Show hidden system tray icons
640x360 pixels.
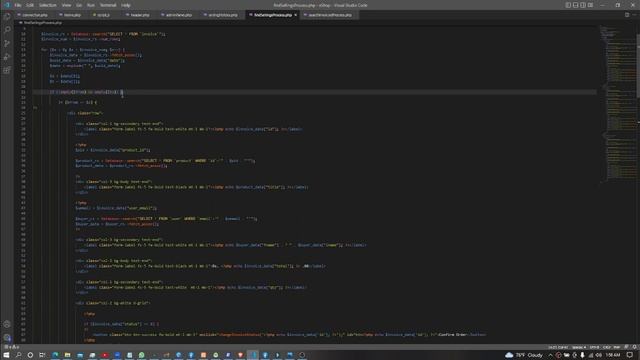tap(550, 355)
